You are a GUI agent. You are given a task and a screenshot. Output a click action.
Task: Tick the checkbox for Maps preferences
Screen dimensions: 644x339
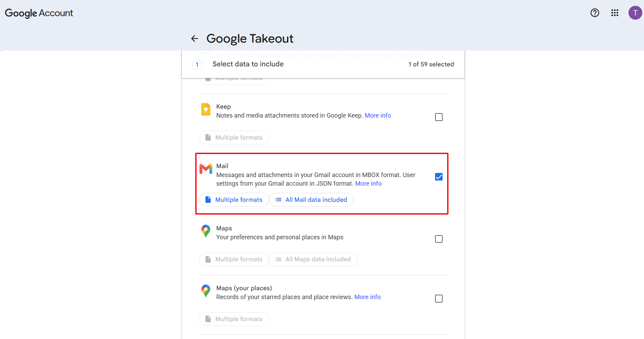pyautogui.click(x=439, y=239)
